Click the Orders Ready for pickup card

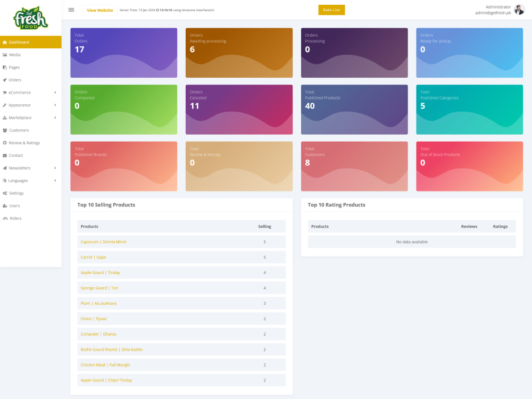[x=470, y=53]
